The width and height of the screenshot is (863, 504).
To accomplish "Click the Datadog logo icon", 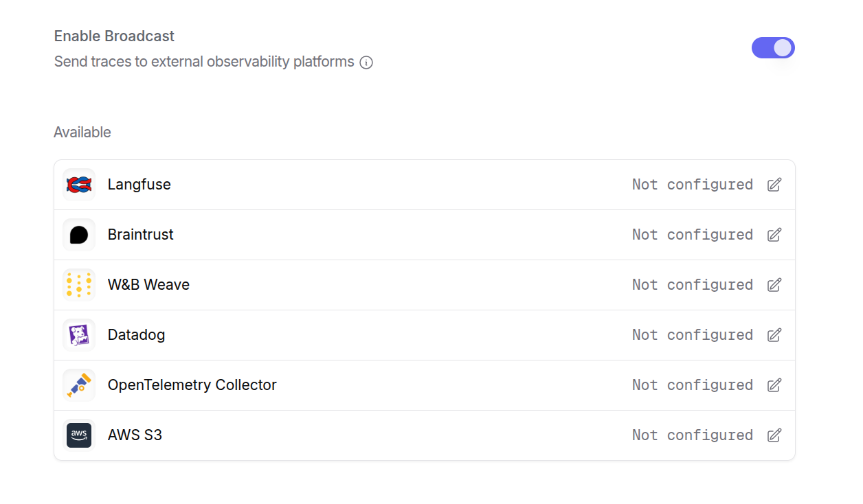I will click(79, 335).
